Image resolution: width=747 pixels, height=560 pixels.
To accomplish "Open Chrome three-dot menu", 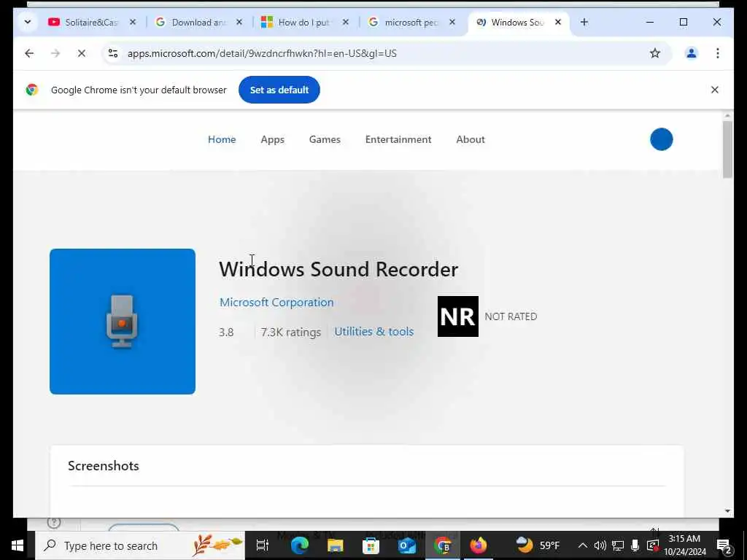I will tap(718, 53).
